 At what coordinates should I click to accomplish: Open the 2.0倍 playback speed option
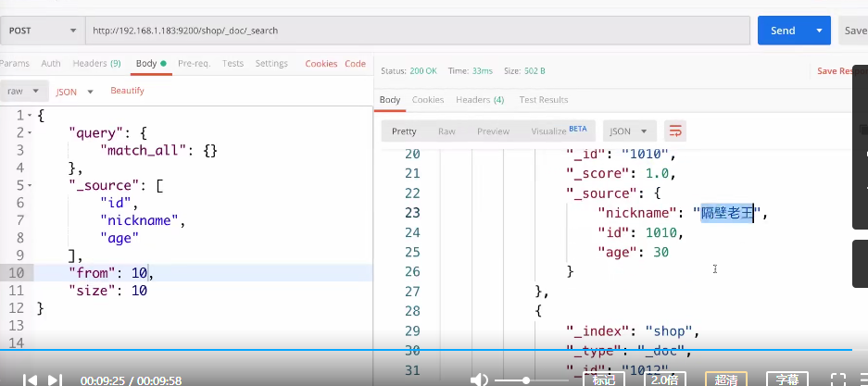(665, 380)
